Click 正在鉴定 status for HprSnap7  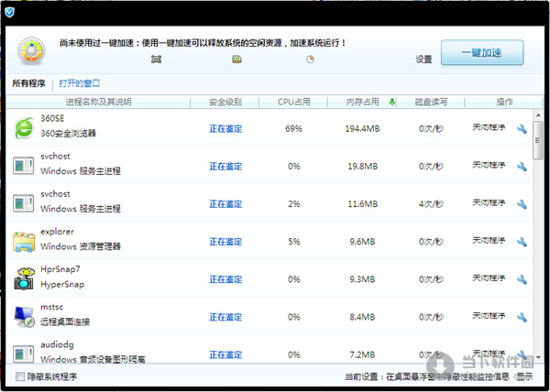click(x=225, y=279)
